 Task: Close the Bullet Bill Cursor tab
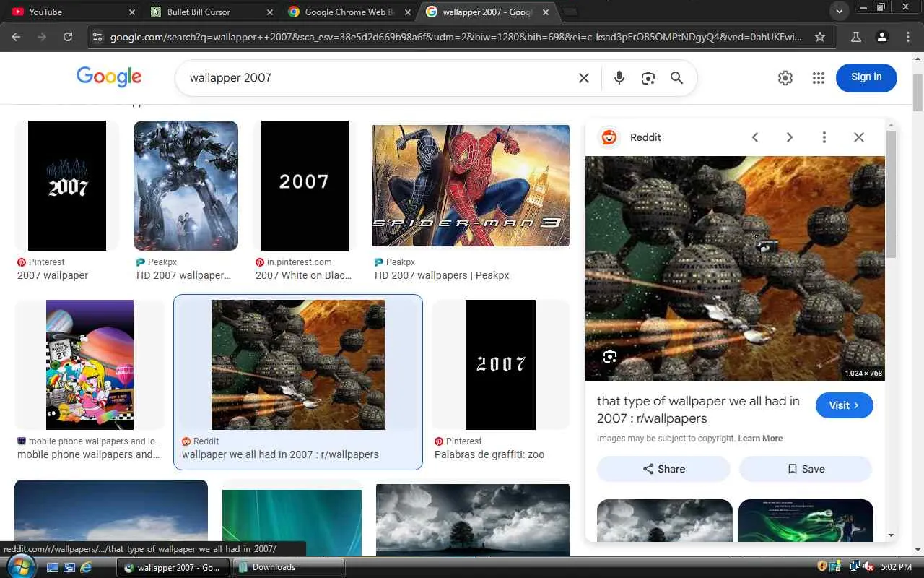tap(270, 12)
